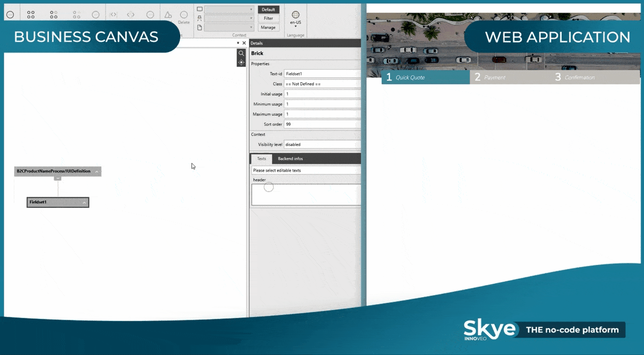
Task: Select the Quick Quote step in the web application
Action: (x=425, y=77)
